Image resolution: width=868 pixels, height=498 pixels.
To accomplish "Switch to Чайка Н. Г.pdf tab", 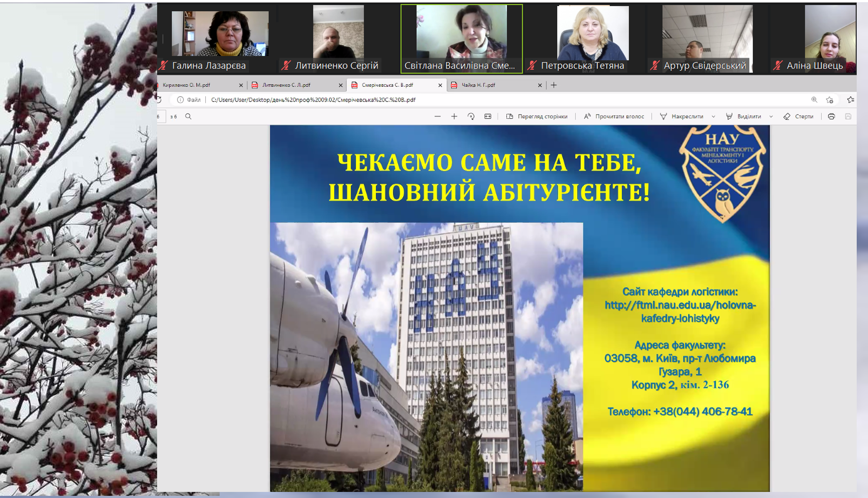I will tap(478, 85).
